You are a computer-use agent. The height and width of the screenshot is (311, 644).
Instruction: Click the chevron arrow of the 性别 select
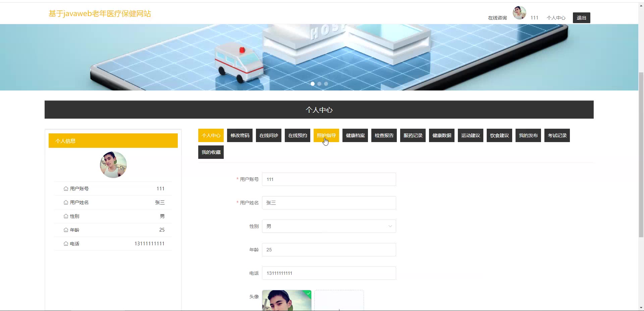(x=390, y=226)
